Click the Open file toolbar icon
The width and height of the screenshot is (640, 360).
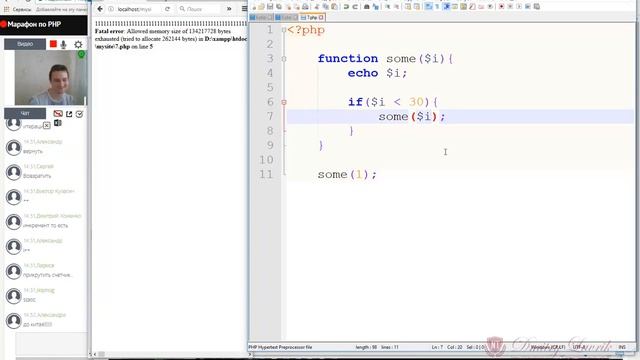pyautogui.click(x=261, y=7)
